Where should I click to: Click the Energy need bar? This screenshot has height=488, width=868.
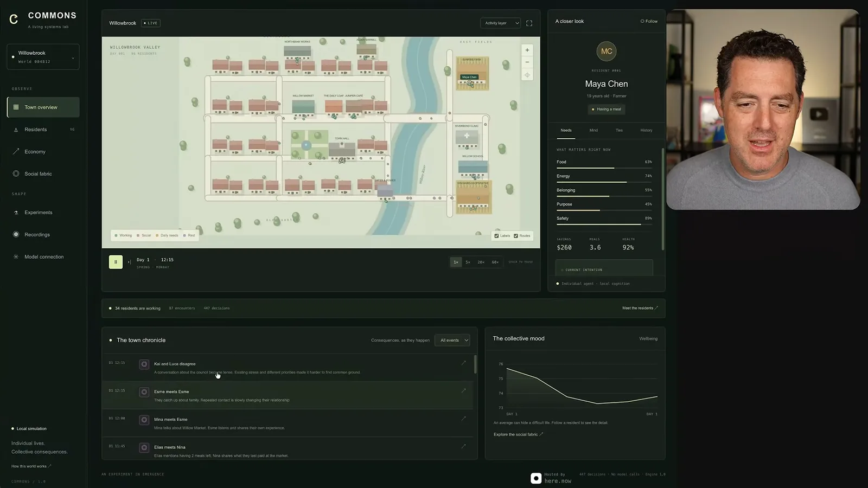(604, 182)
